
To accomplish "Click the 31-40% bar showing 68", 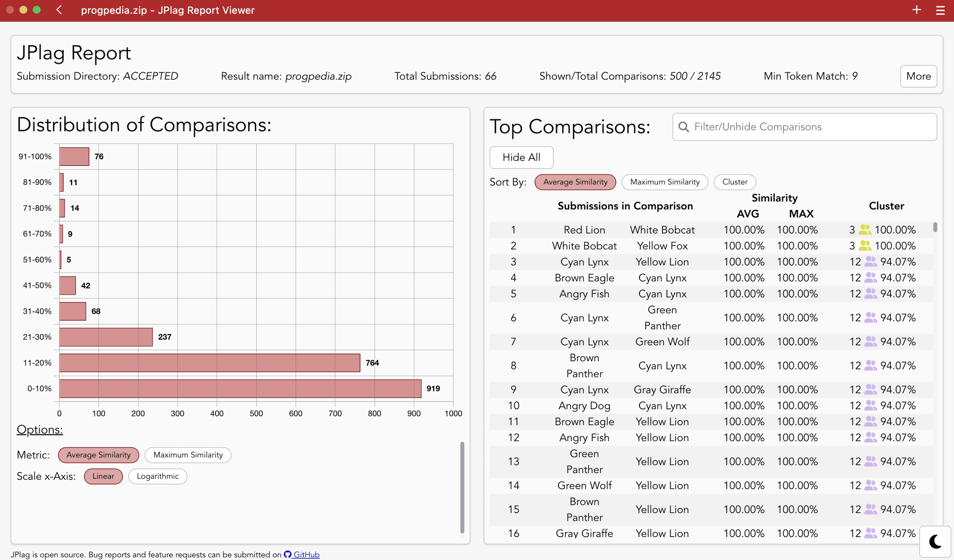I will (x=73, y=311).
